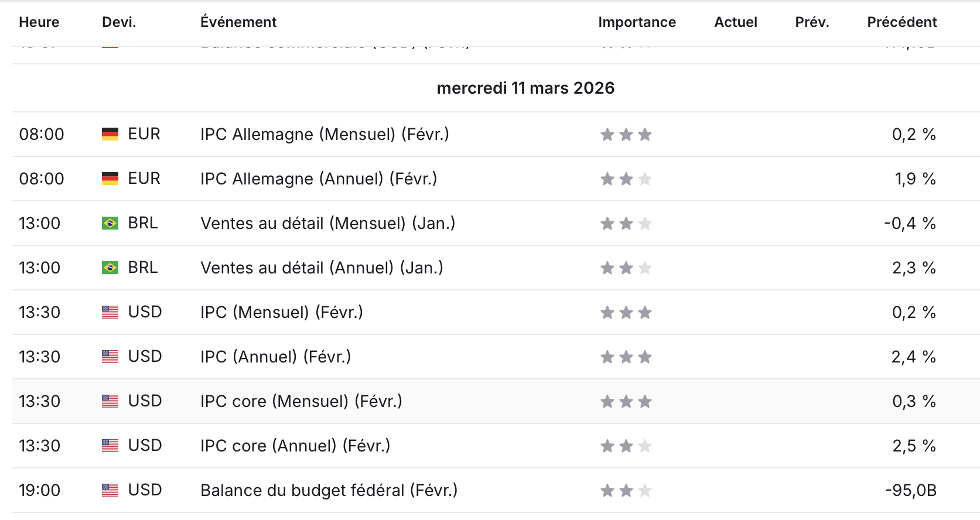Click the Précédent column header
Image resolution: width=980 pixels, height=520 pixels.
[x=902, y=22]
